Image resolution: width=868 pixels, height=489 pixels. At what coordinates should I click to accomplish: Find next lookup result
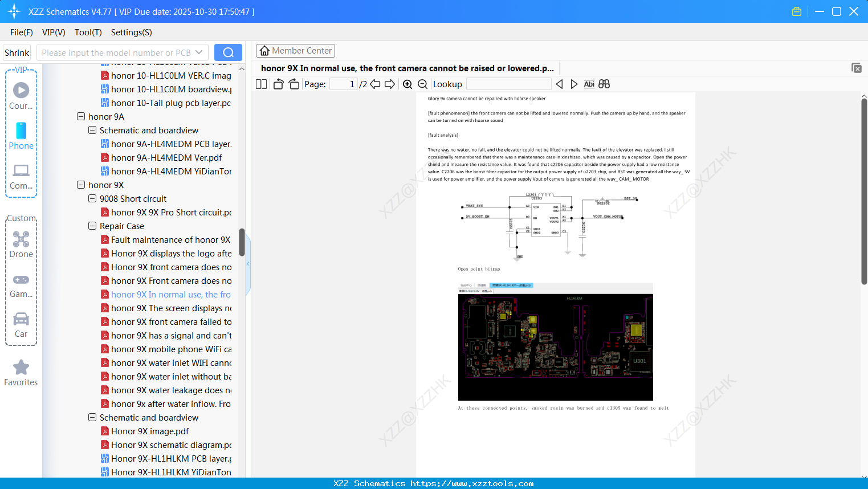click(x=574, y=84)
